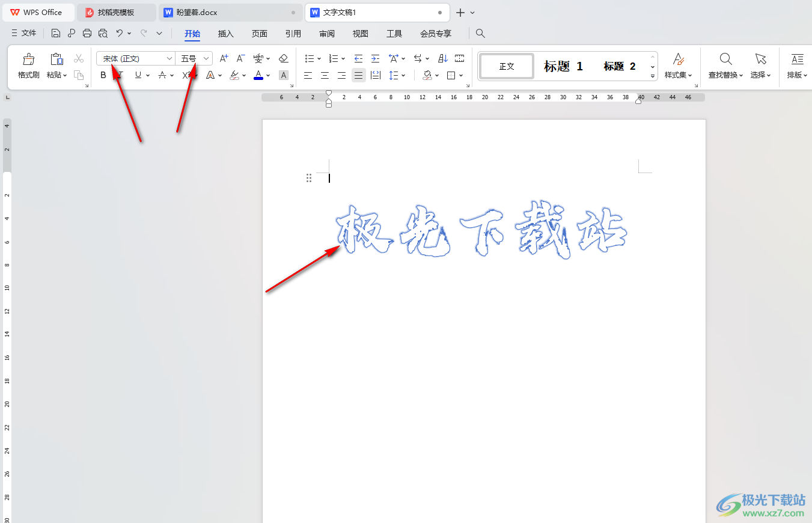Click the 极光下载站 WordArt text
The width and height of the screenshot is (812, 523).
point(481,230)
